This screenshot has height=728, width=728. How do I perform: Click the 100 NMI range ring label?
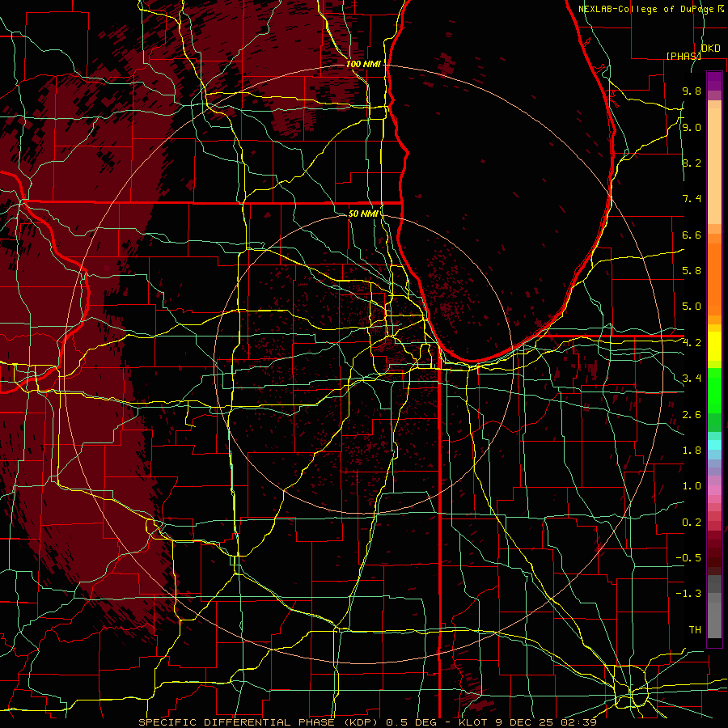pos(363,64)
